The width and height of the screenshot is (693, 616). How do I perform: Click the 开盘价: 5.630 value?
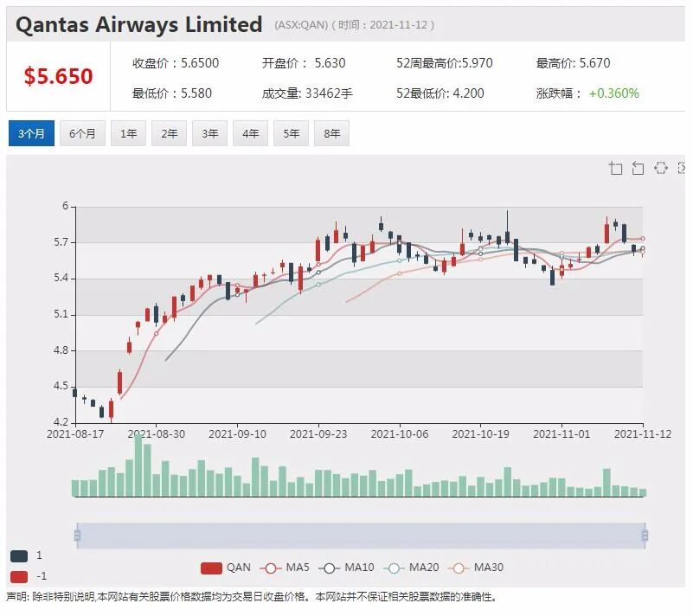pos(304,63)
